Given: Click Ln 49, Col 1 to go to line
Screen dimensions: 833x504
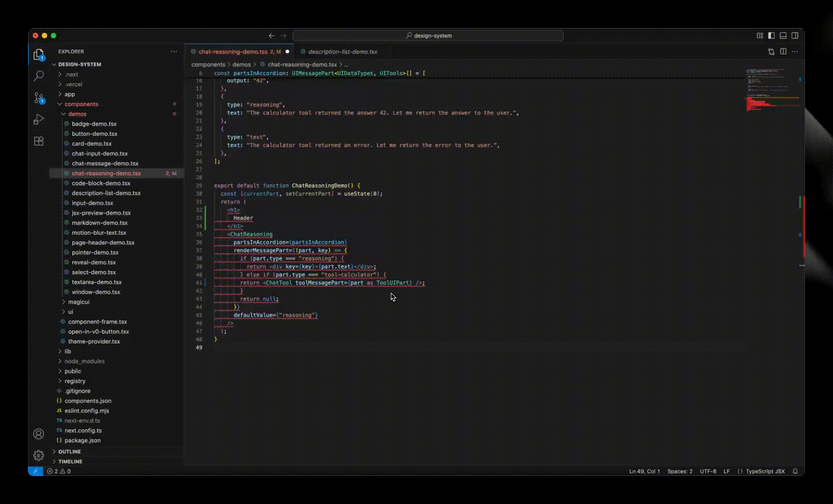Looking at the screenshot, I should point(644,471).
